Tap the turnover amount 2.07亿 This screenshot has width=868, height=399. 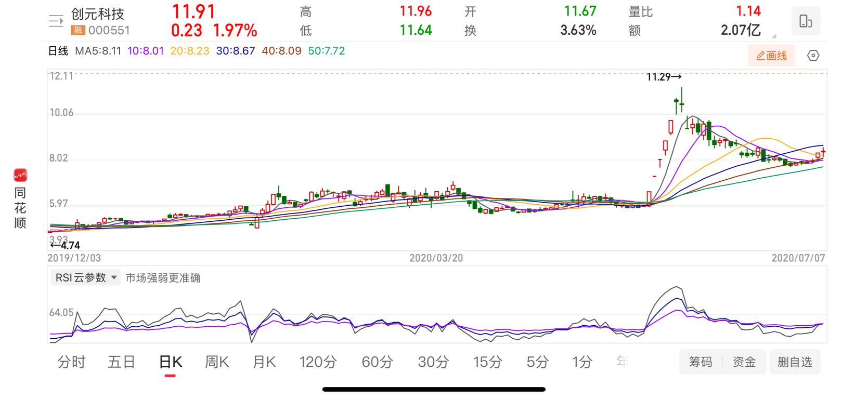pyautogui.click(x=741, y=30)
